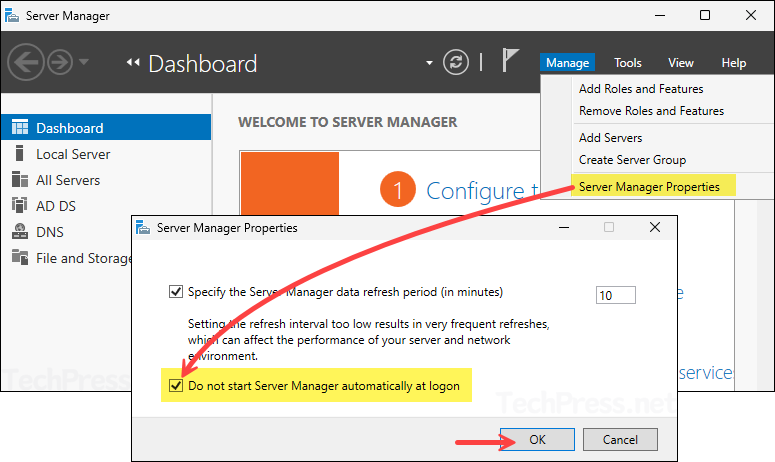Click the orange Quick Start tile

point(290,183)
